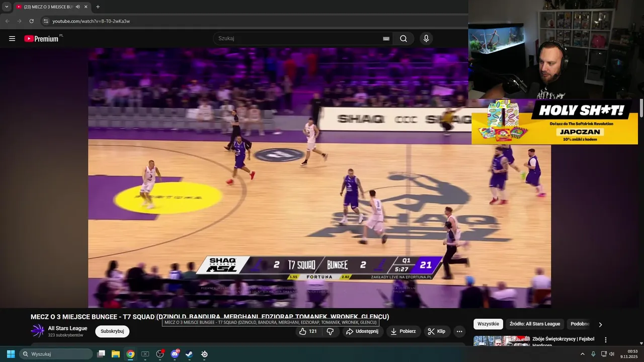
Task: Open Task View from taskbar
Action: [101, 354]
